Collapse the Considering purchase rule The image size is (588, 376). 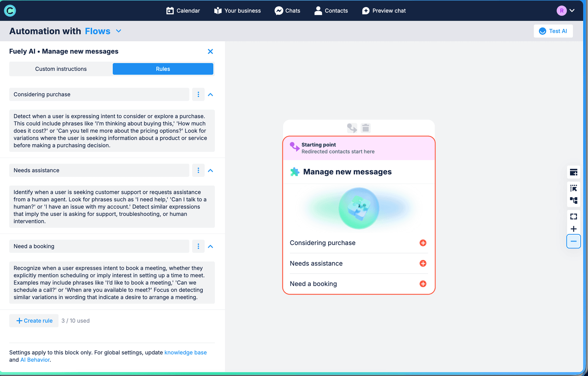tap(211, 95)
